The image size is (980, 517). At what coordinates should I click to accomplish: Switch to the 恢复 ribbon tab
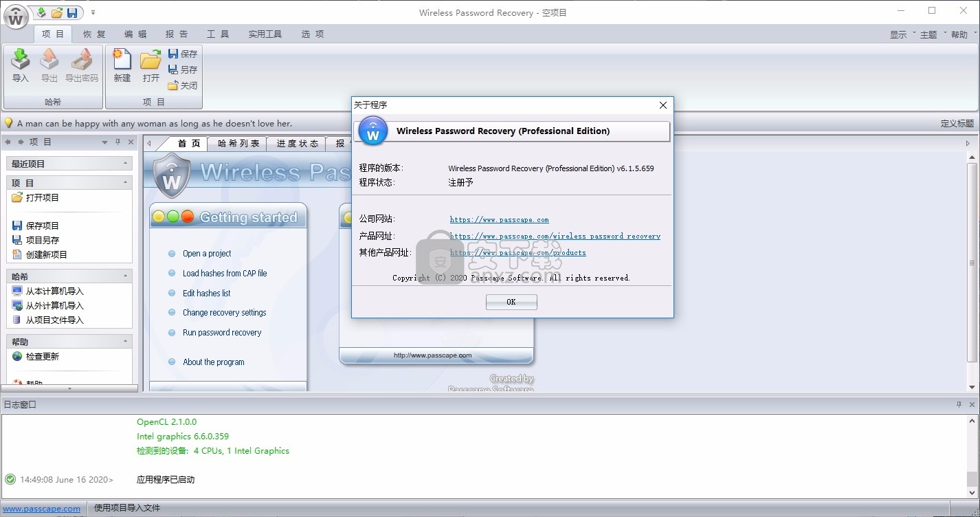pos(94,34)
